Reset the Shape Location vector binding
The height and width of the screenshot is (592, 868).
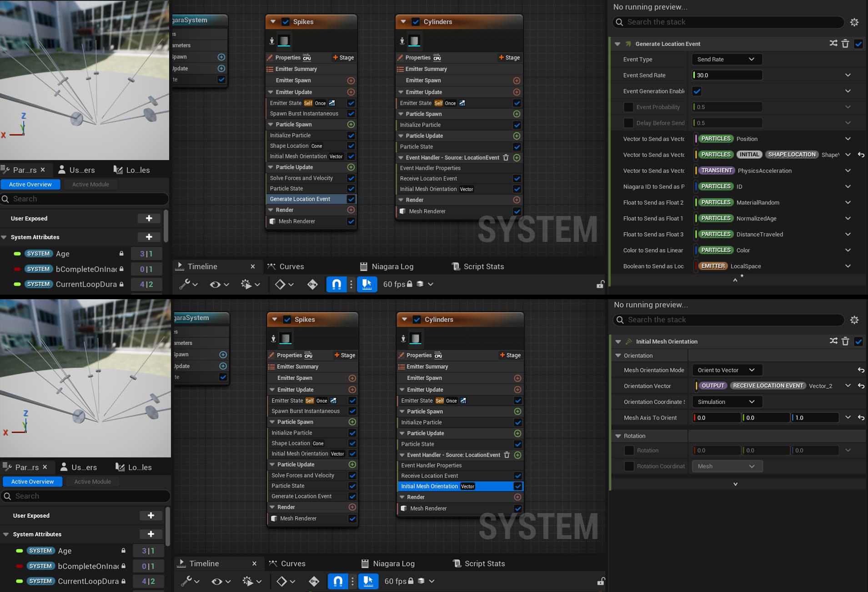click(x=861, y=155)
